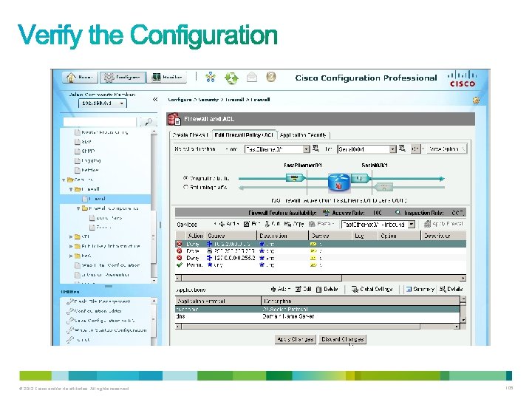
Task: Open Global Settings for applications
Action: click(372, 289)
